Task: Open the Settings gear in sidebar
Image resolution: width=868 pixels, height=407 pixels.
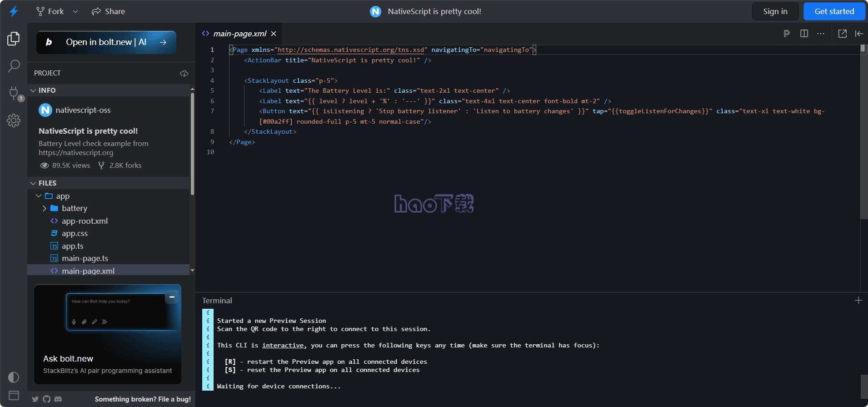Action: (14, 121)
